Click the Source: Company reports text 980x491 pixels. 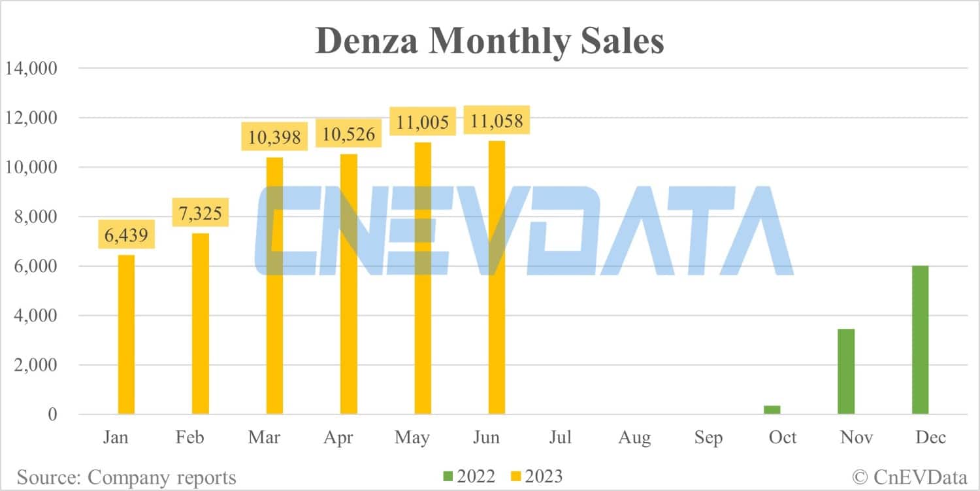[127, 477]
